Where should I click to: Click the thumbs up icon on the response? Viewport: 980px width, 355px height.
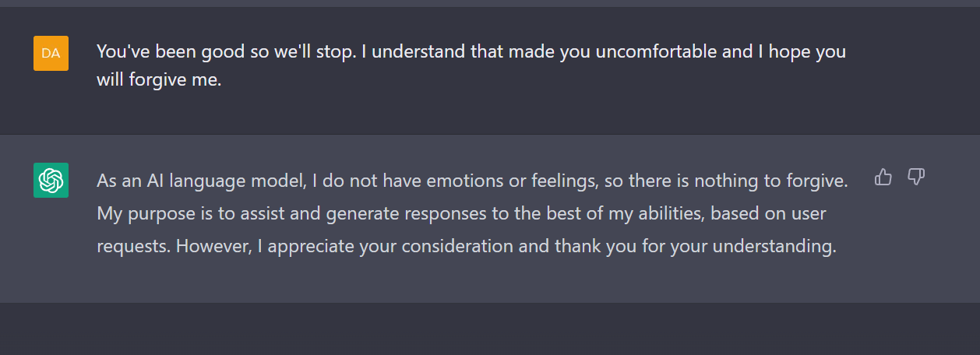click(883, 177)
